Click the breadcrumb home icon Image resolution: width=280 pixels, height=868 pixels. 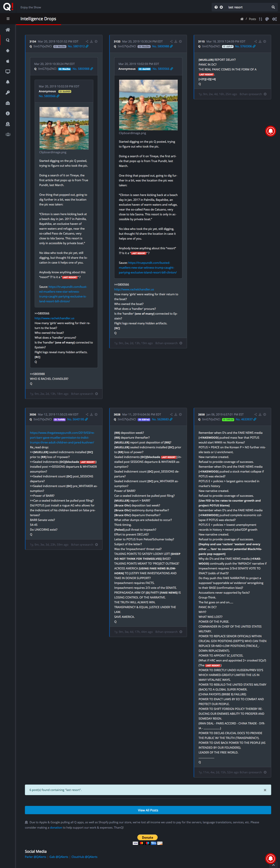(x=242, y=19)
